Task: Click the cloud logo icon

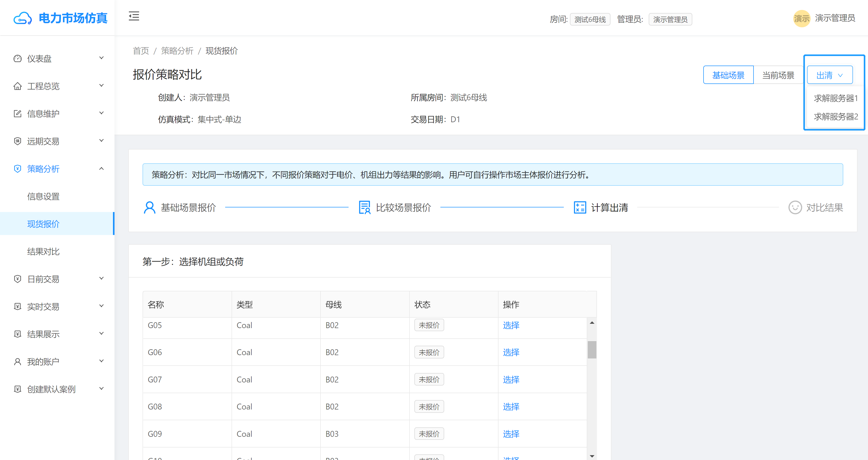Action: pos(22,18)
